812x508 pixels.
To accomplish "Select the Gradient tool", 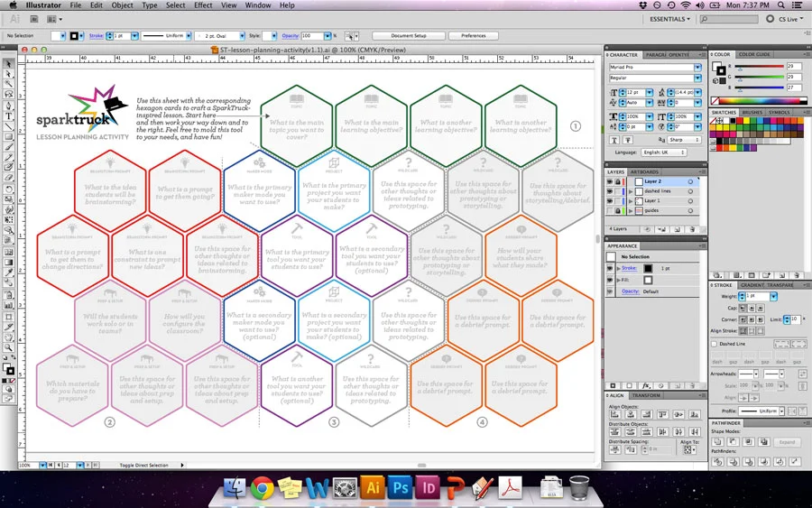I will (8, 262).
